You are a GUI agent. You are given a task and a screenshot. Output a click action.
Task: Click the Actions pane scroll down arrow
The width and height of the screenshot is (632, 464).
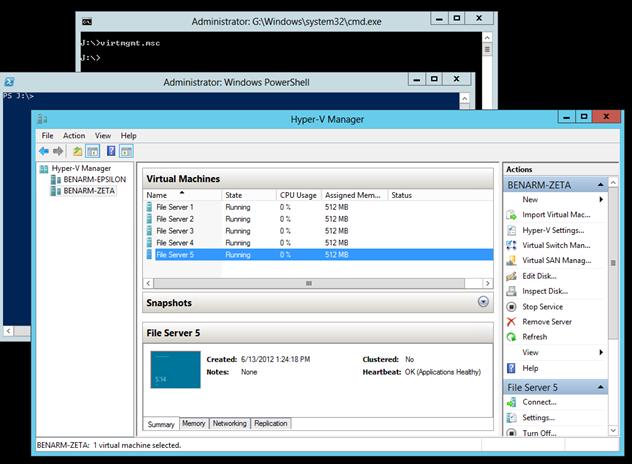click(x=613, y=431)
